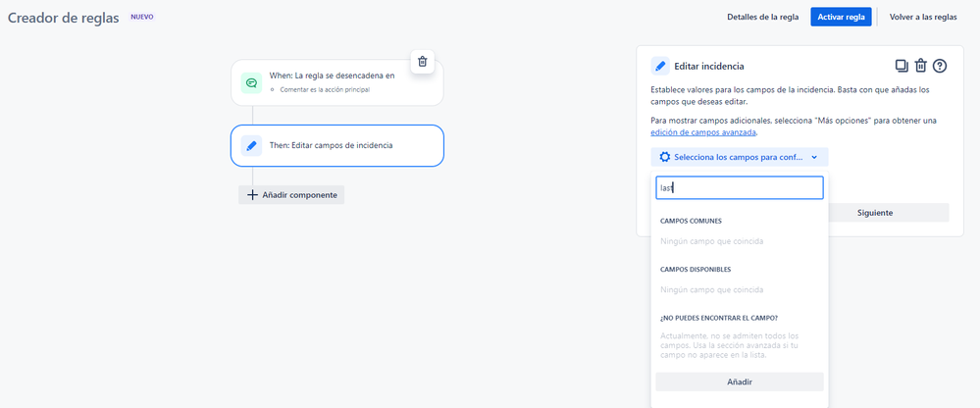Go back via Volver a las reglas
The image size is (980, 408).
coord(922,17)
